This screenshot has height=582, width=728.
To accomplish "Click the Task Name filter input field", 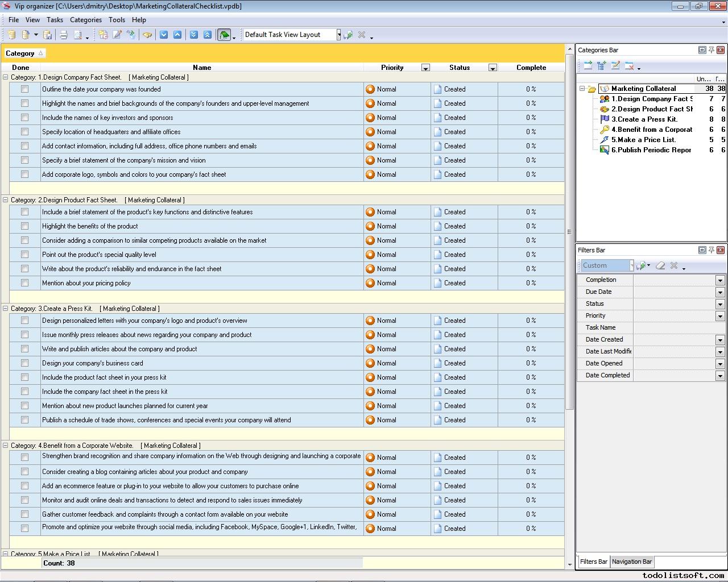I will (x=679, y=328).
